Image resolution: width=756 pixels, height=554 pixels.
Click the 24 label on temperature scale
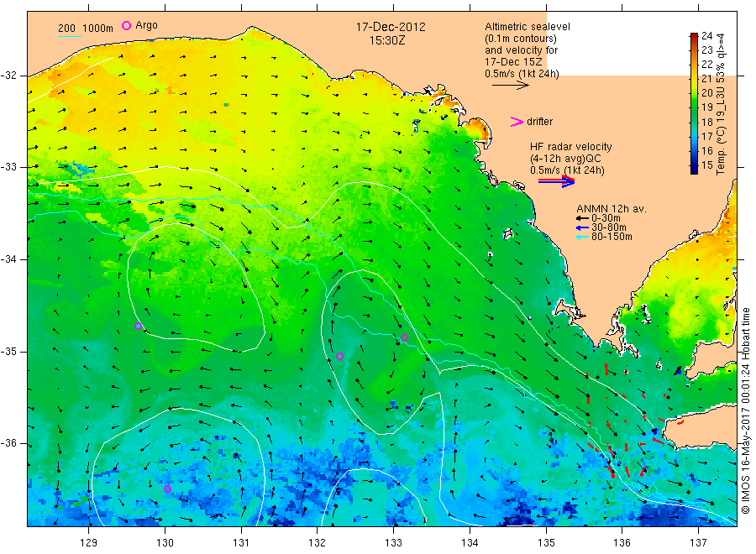coord(706,35)
